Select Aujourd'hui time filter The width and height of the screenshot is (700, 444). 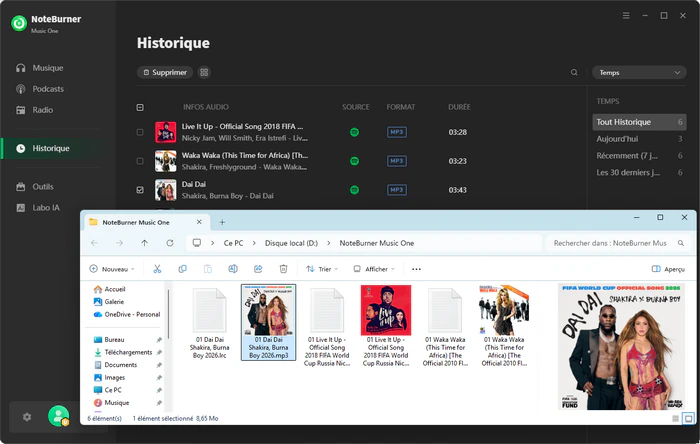point(639,139)
